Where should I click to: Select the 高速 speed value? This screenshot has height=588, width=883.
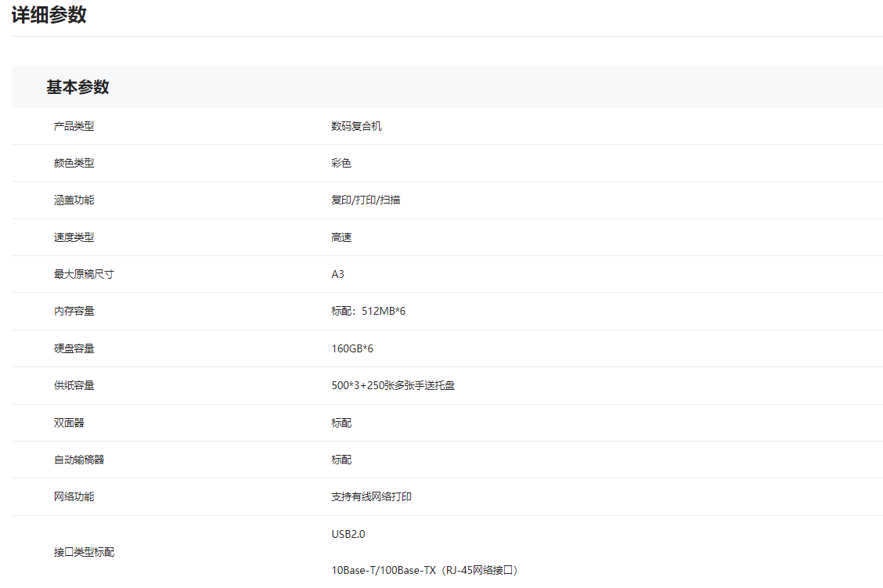tap(341, 237)
